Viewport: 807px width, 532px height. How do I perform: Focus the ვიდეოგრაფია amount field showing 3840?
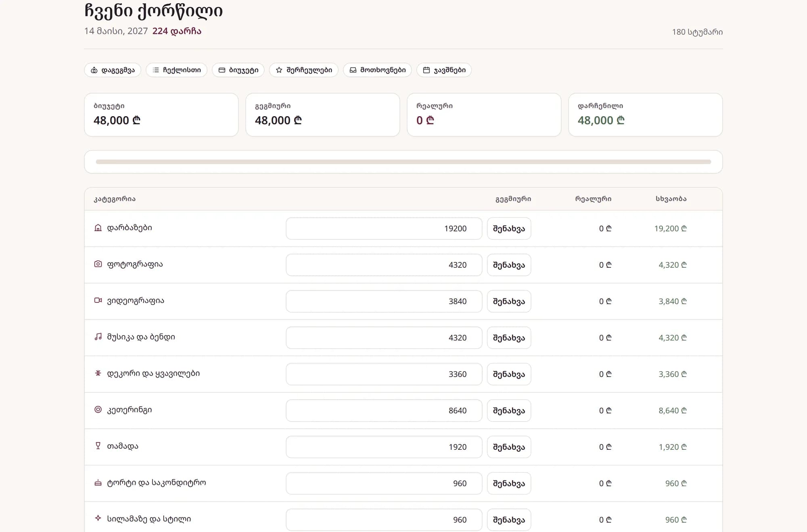click(384, 301)
